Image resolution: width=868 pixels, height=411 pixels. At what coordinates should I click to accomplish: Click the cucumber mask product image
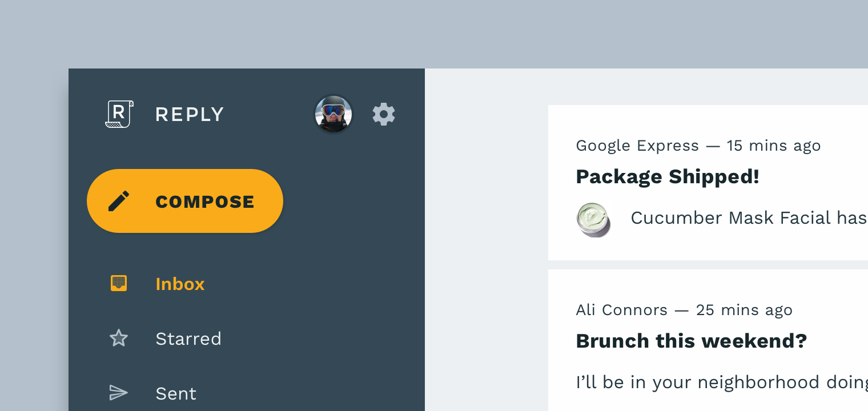pos(594,219)
